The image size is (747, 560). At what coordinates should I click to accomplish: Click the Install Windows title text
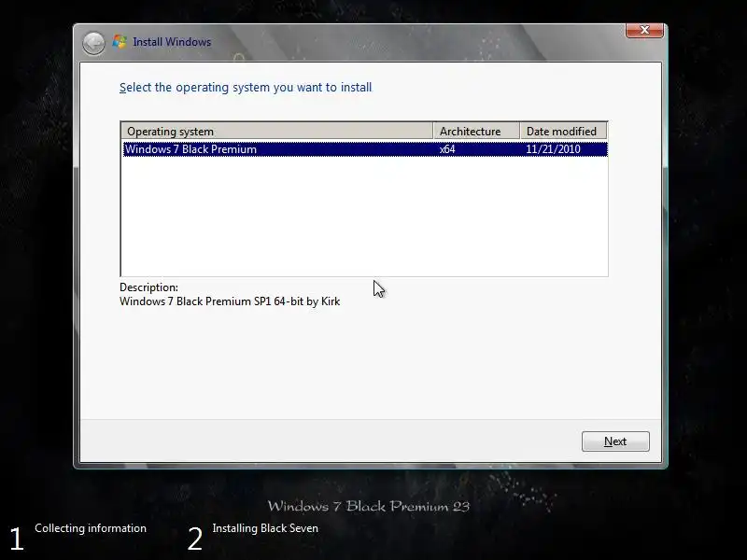172,42
